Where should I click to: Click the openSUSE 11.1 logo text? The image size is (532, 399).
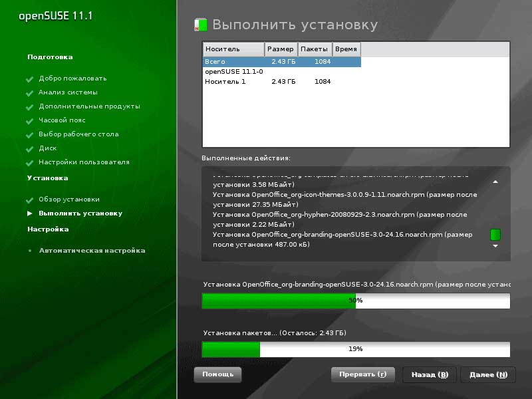(56, 16)
